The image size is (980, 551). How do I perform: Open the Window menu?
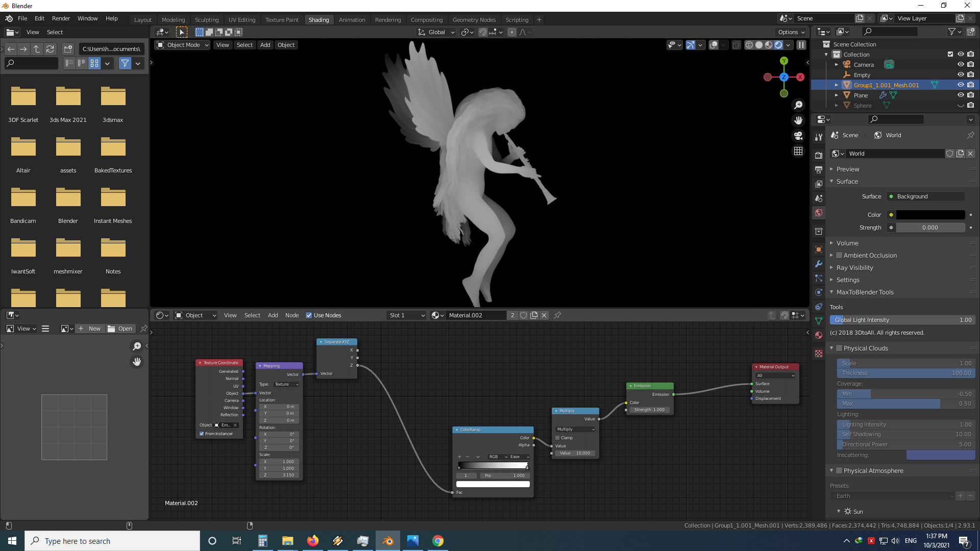click(88, 18)
